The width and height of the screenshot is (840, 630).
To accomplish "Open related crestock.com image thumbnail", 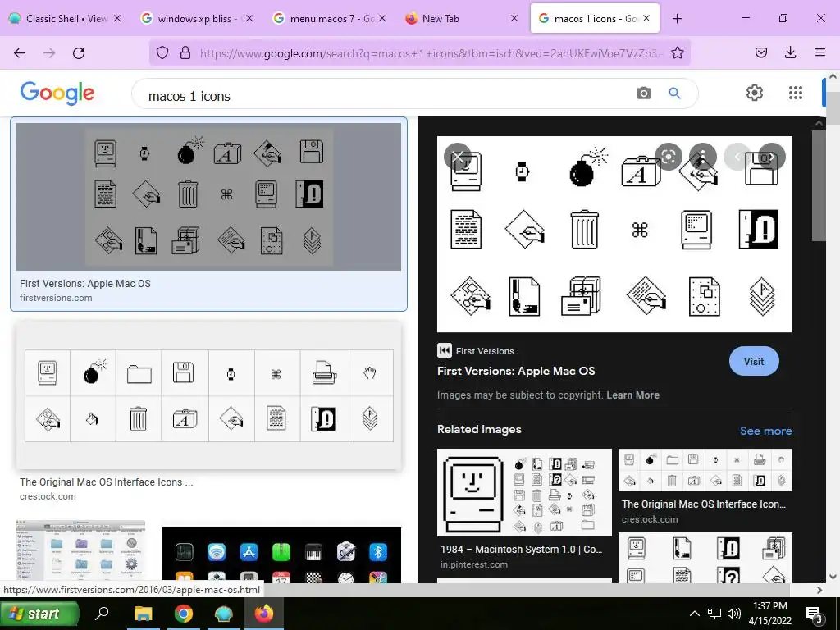I will pos(705,470).
